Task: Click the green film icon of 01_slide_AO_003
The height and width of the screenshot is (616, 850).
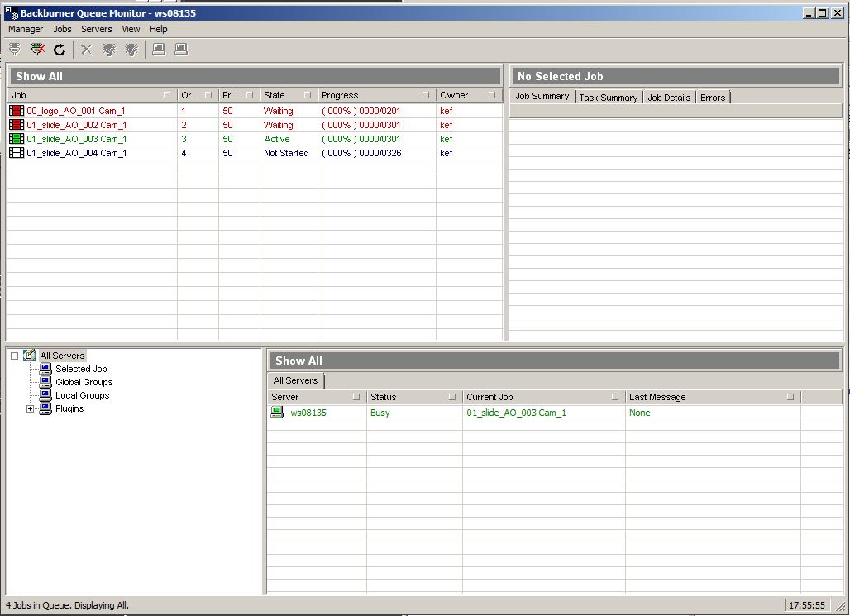Action: [x=17, y=139]
